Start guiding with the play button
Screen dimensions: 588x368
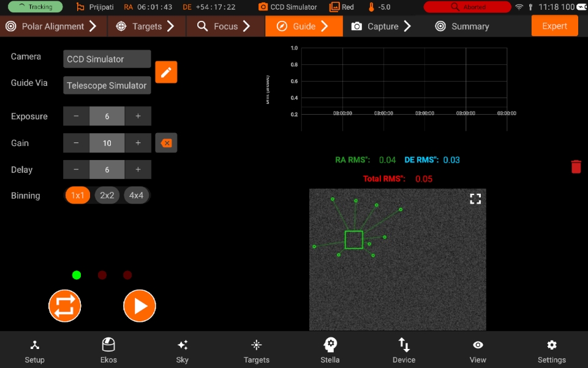pos(140,305)
